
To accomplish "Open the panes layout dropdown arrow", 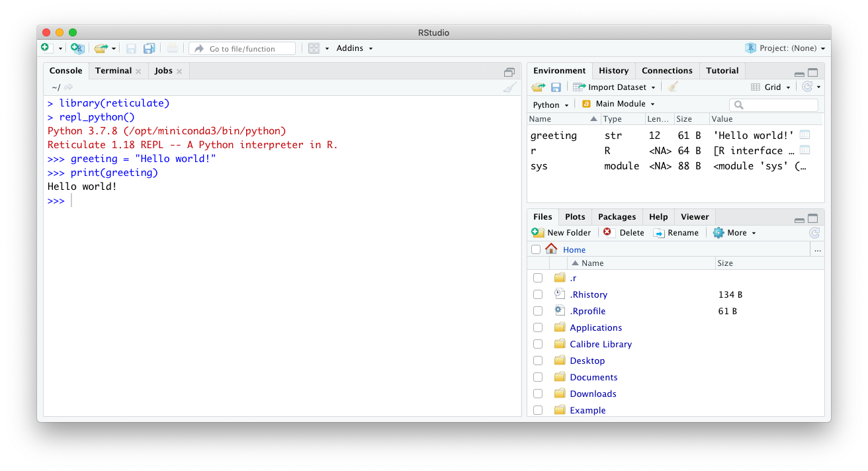I will coord(327,48).
